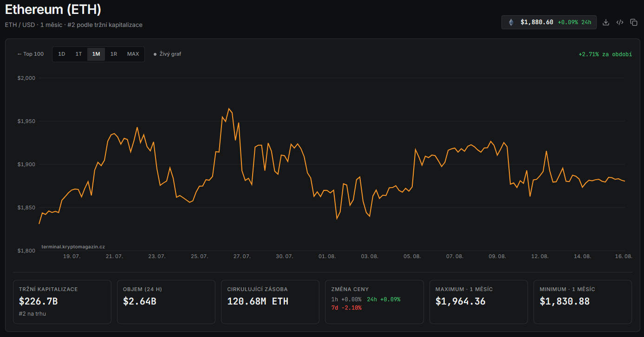Click the #2 na trhu rank text
The image size is (644, 337).
tap(33, 313)
